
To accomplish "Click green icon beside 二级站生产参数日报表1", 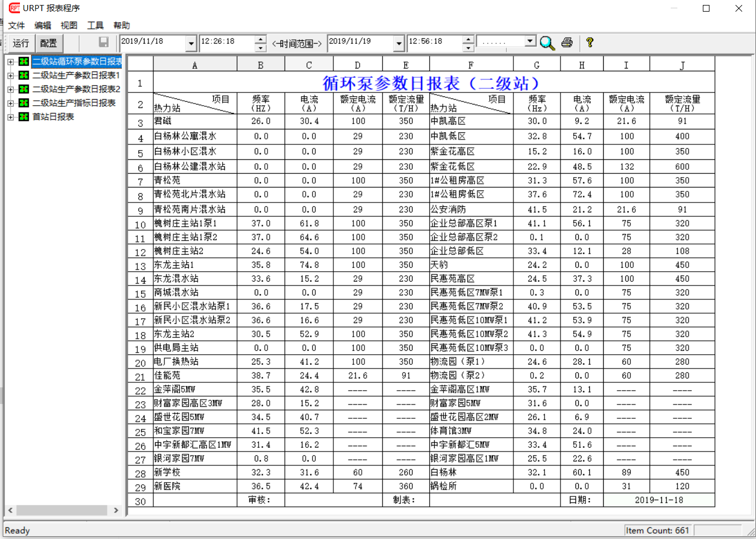I will tap(24, 75).
